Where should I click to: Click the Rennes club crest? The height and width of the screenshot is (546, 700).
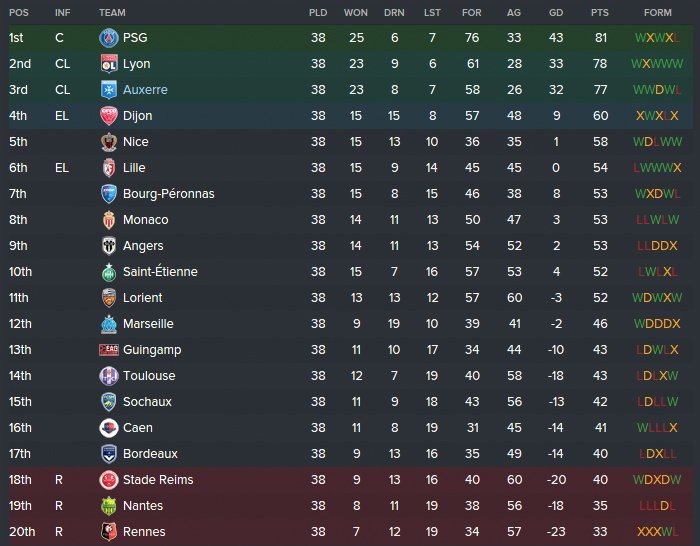[x=108, y=532]
